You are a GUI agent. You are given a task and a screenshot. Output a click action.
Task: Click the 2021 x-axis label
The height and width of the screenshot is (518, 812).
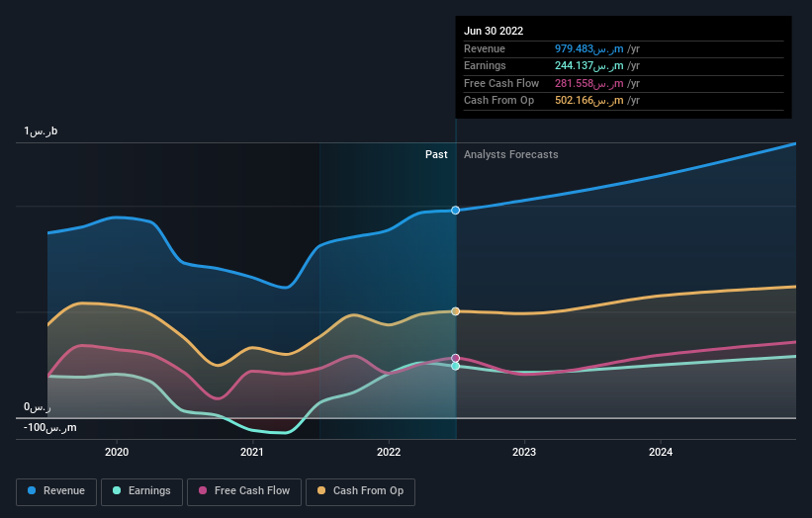(x=252, y=452)
